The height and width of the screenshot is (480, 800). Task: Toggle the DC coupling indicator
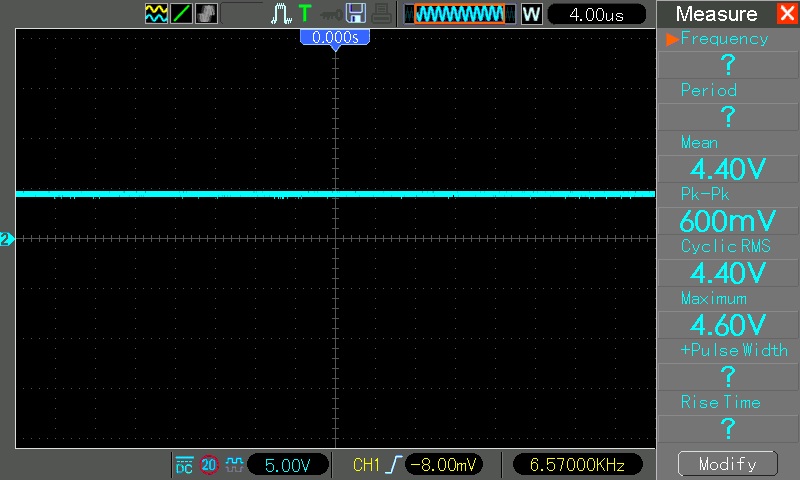pos(184,465)
